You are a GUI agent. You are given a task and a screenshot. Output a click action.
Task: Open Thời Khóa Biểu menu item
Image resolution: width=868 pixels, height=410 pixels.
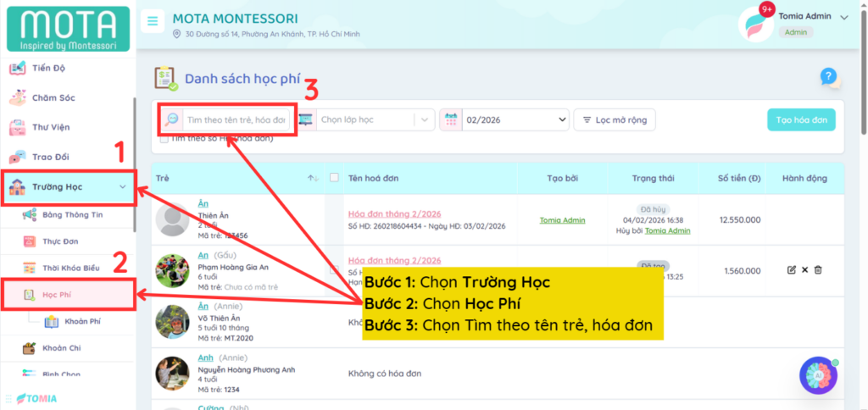coord(72,268)
